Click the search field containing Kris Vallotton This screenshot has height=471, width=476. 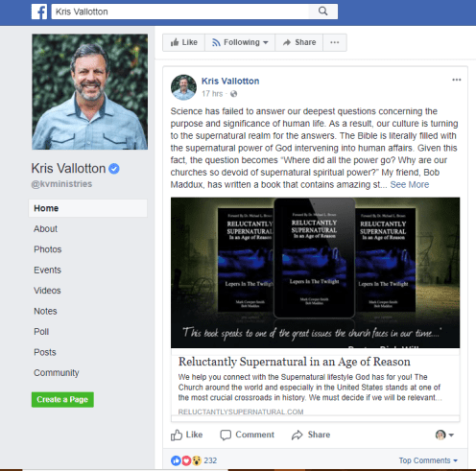tap(180, 12)
